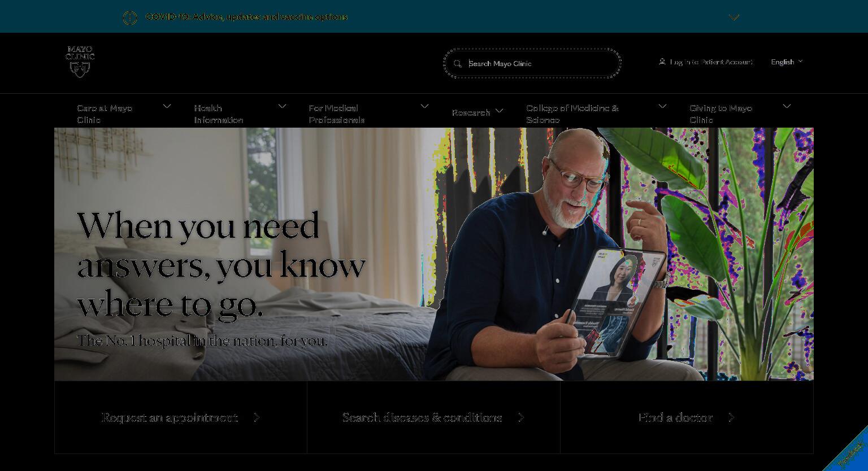Expand the COVID-19 banner chevron

pyautogui.click(x=734, y=18)
